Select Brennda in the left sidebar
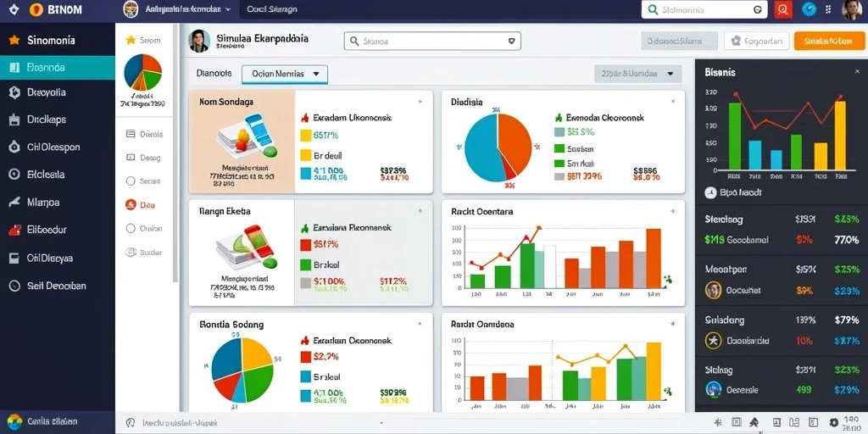Image resolution: width=868 pixels, height=434 pixels. pyautogui.click(x=58, y=68)
